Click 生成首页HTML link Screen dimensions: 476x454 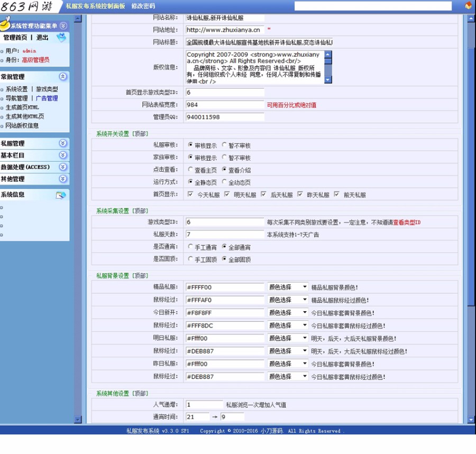pos(22,107)
